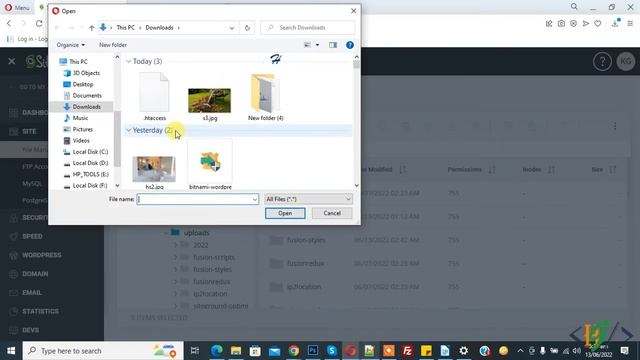Open FileZilla from taskbar
This screenshot has height=360, width=640.
407,351
